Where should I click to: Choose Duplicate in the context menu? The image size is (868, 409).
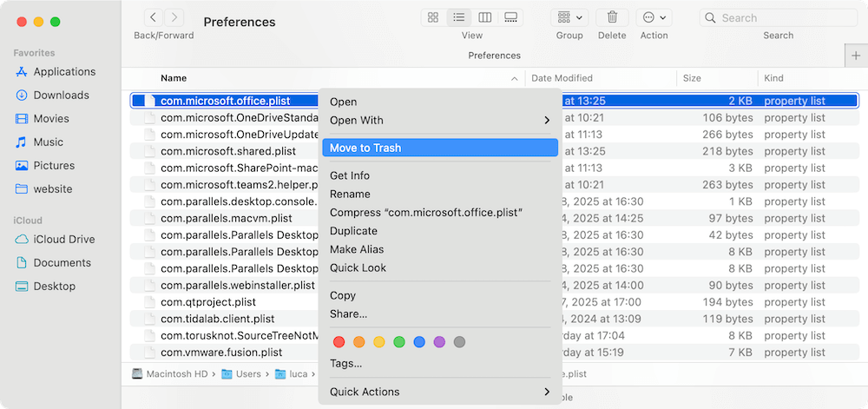pos(440,231)
